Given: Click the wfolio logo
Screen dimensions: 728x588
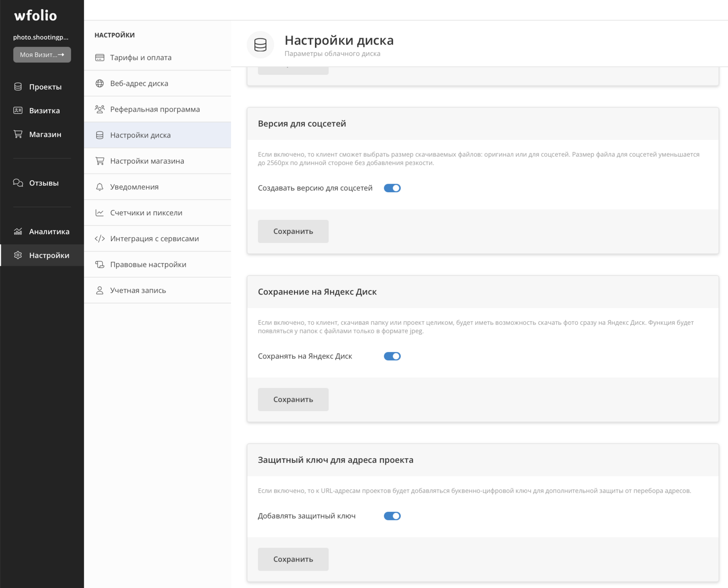Looking at the screenshot, I should pos(36,16).
